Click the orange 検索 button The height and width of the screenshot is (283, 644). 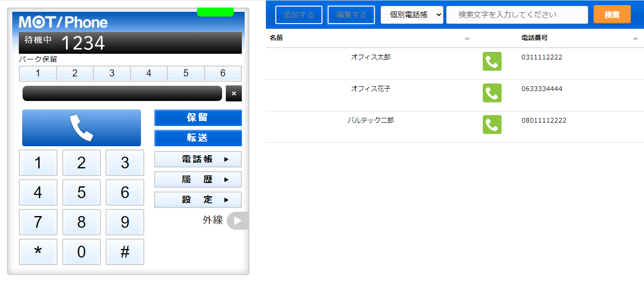pyautogui.click(x=612, y=15)
